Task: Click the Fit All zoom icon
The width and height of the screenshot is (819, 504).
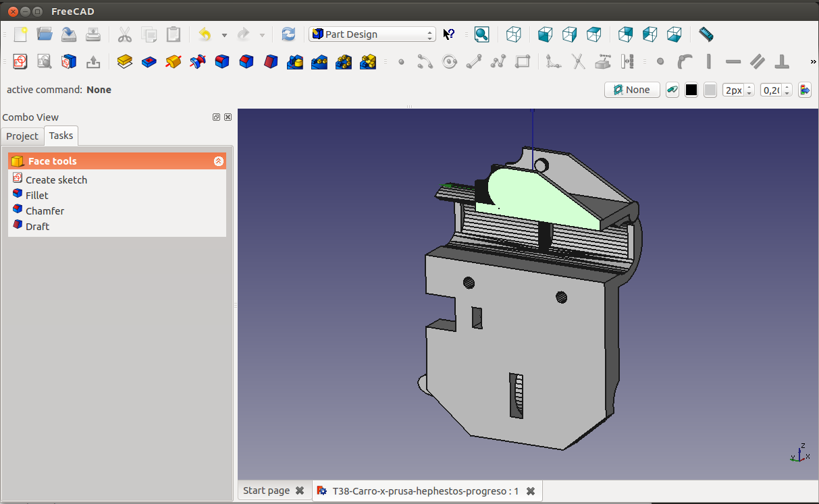Action: coord(481,34)
